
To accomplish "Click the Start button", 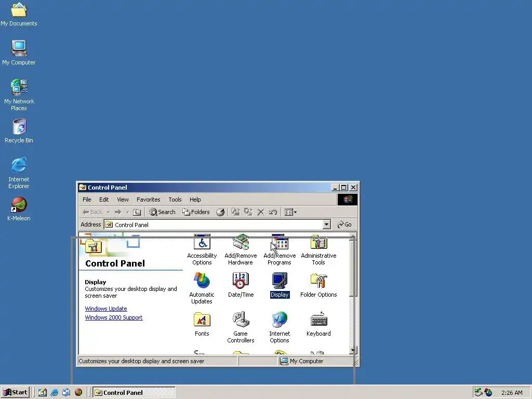I will 16,392.
